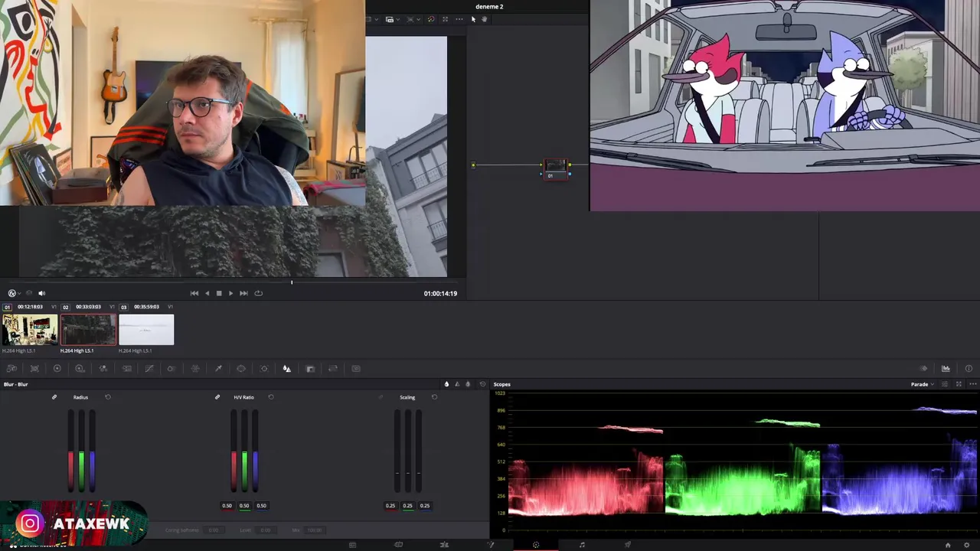Play forward in the viewer
Image resolution: width=980 pixels, height=551 pixels.
(230, 293)
